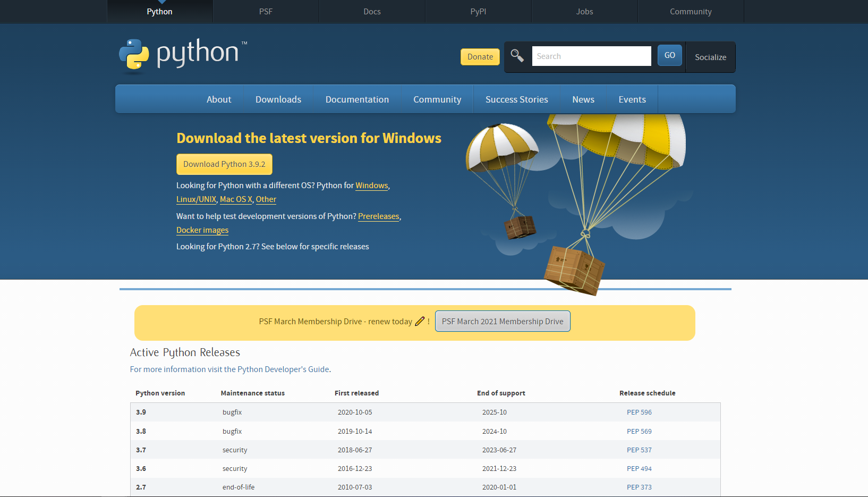
Task: Open the PEP 494 release schedule link
Action: coord(639,469)
